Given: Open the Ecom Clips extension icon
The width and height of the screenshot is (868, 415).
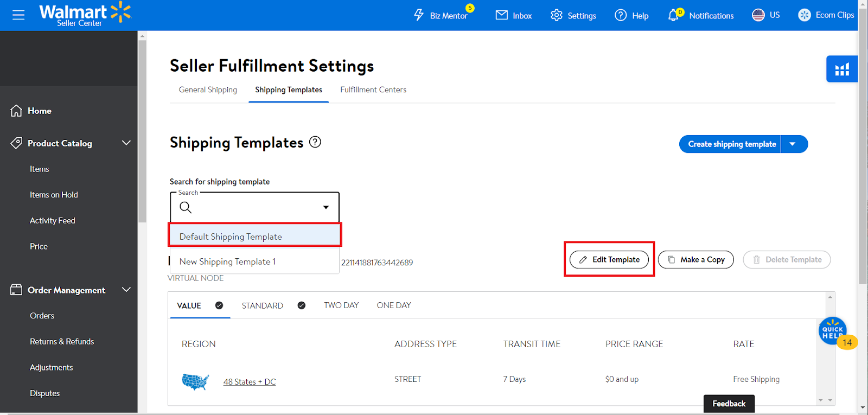Looking at the screenshot, I should click(805, 15).
